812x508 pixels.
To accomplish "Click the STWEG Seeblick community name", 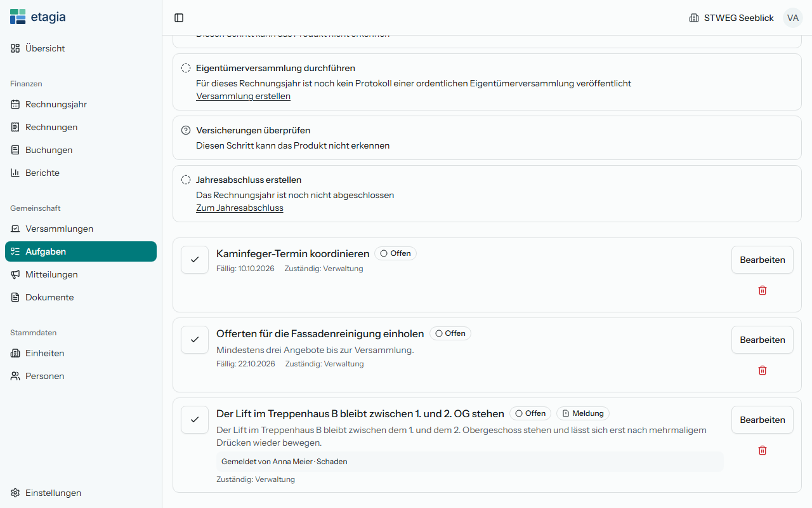I will pyautogui.click(x=739, y=18).
